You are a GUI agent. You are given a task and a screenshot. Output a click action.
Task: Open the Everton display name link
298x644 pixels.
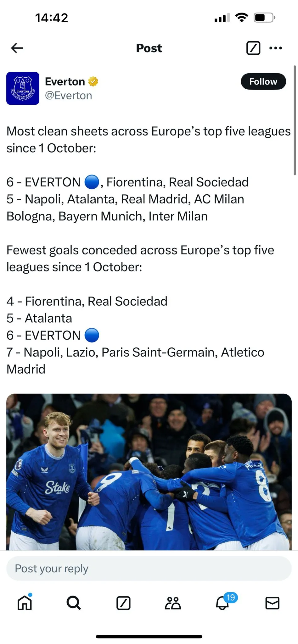click(x=65, y=81)
